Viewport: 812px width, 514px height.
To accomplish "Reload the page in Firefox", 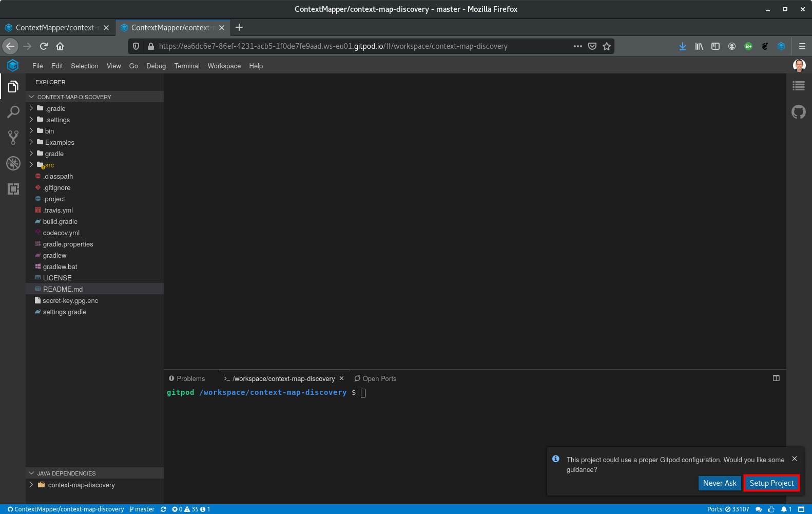I will pos(44,46).
